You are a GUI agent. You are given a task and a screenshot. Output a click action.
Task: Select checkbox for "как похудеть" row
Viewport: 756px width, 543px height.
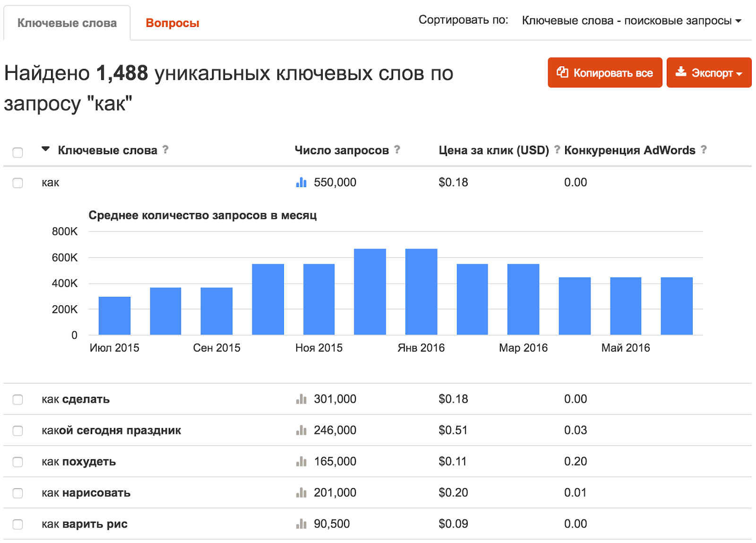point(17,462)
